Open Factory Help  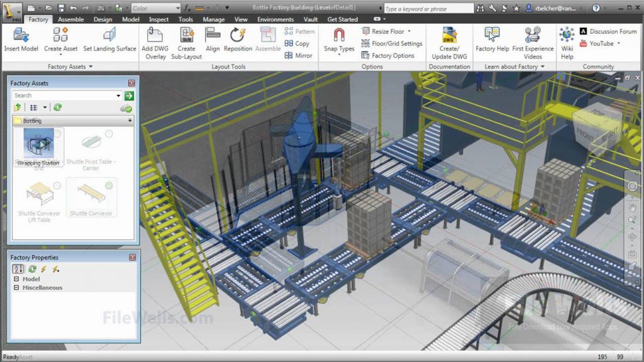point(492,40)
